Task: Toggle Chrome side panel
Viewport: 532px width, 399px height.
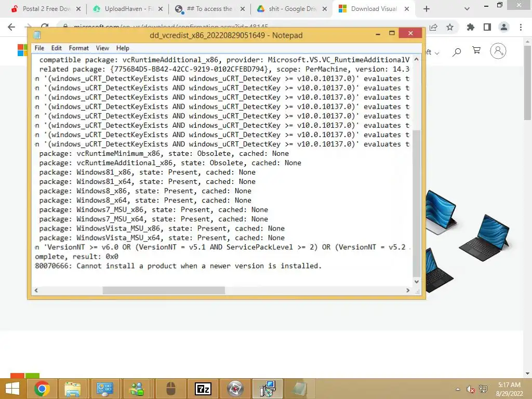Action: click(x=487, y=27)
